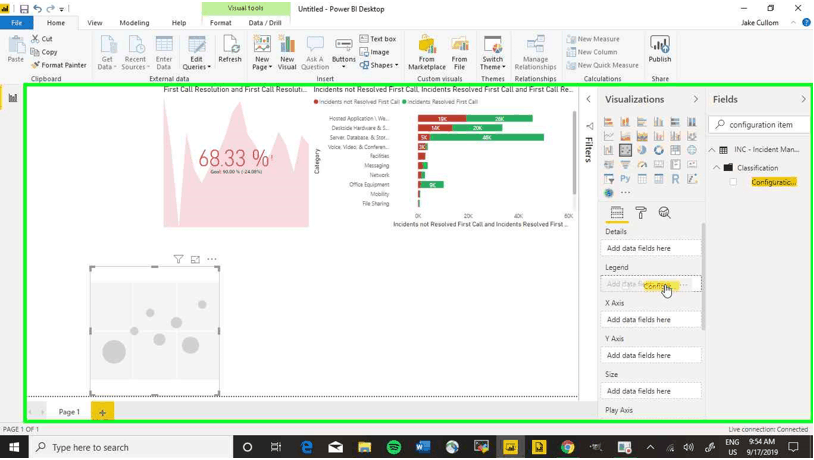Click the filter icon above scatter visual

click(178, 259)
